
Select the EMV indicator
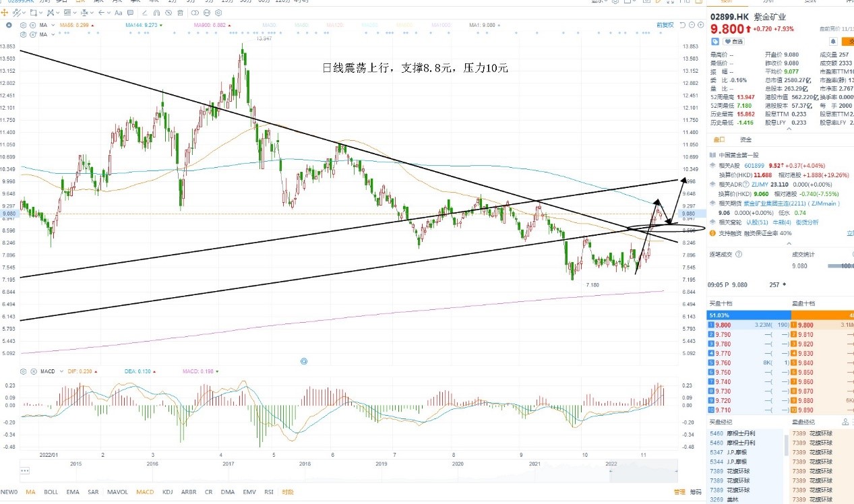click(249, 492)
